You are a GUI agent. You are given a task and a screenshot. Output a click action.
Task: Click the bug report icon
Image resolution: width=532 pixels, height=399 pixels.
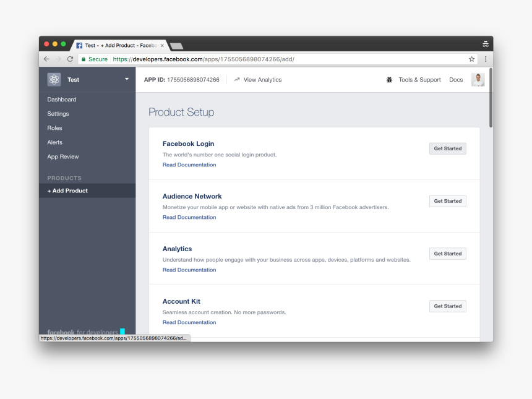(389, 80)
